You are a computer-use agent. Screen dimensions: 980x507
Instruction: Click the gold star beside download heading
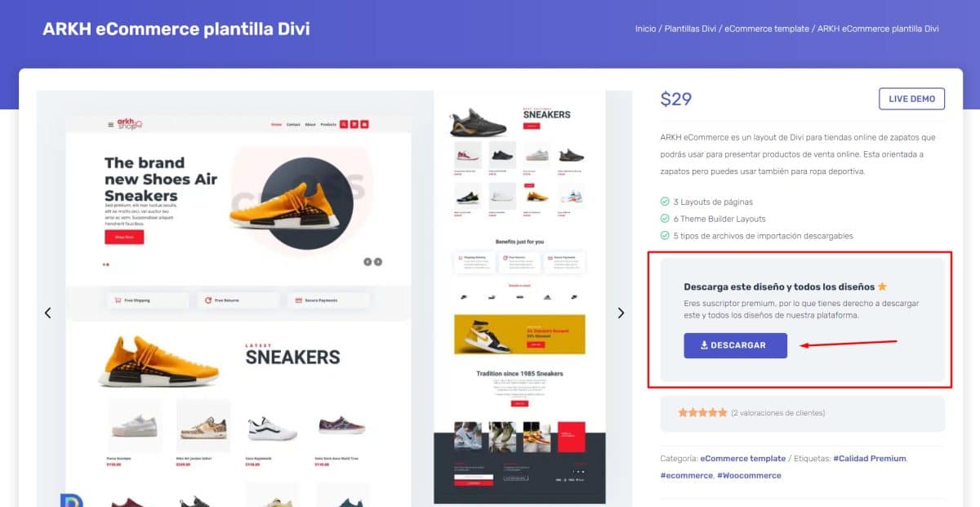coord(882,287)
